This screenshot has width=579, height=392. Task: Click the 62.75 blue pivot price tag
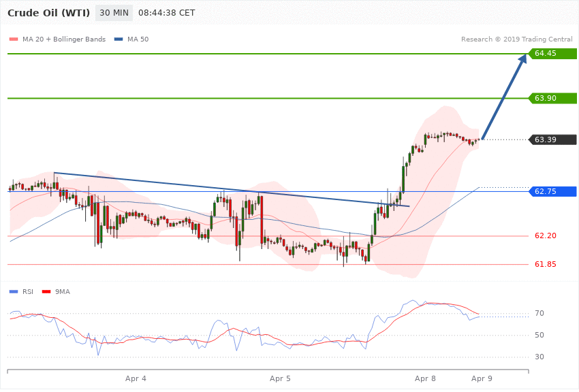tap(553, 191)
